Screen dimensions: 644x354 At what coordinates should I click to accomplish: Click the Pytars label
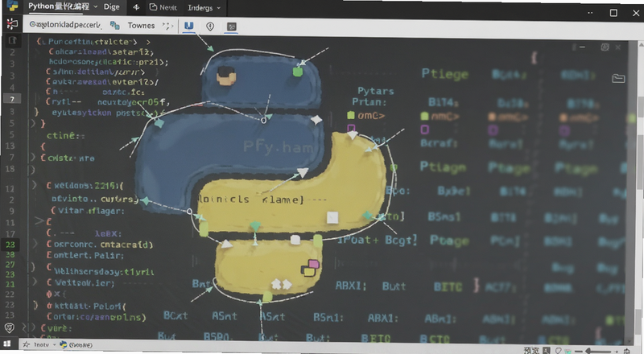click(x=375, y=91)
